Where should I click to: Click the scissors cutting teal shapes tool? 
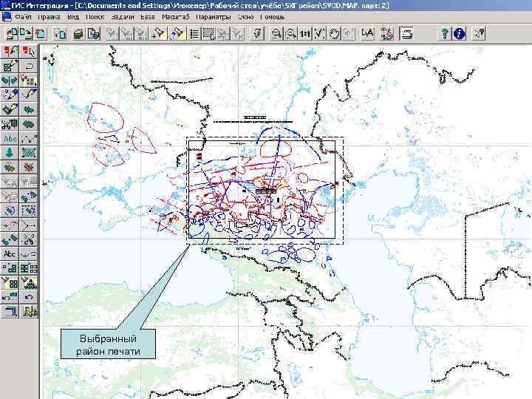[x=29, y=239]
